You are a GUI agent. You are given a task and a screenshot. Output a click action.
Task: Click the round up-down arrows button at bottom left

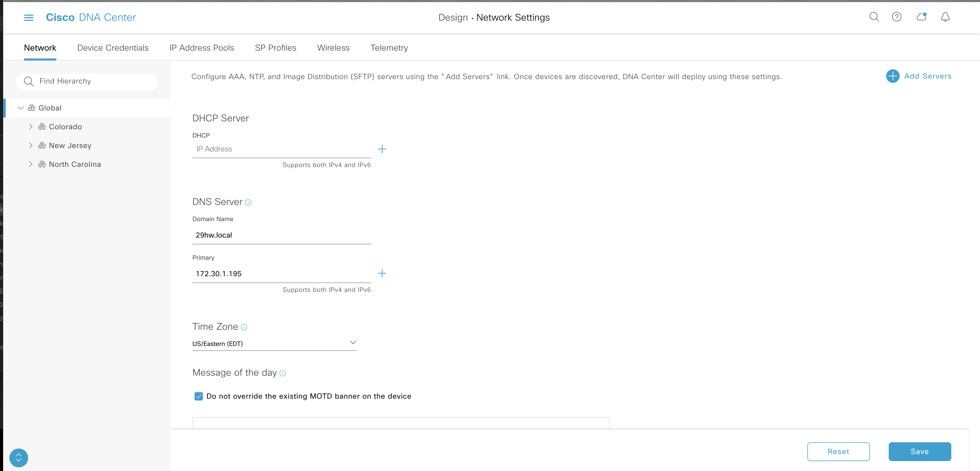pyautogui.click(x=19, y=458)
